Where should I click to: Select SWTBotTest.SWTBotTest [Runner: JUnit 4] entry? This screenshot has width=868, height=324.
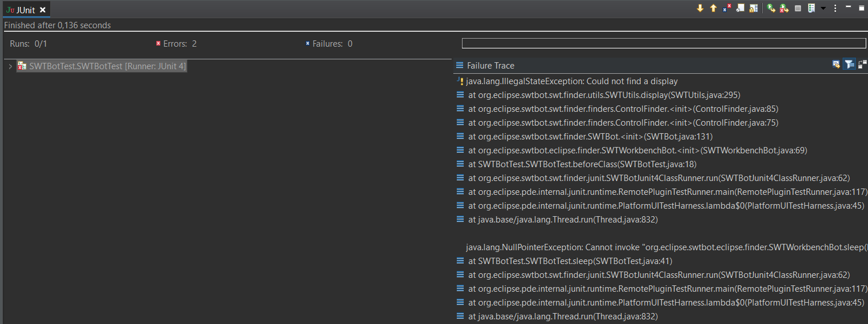[x=102, y=66]
